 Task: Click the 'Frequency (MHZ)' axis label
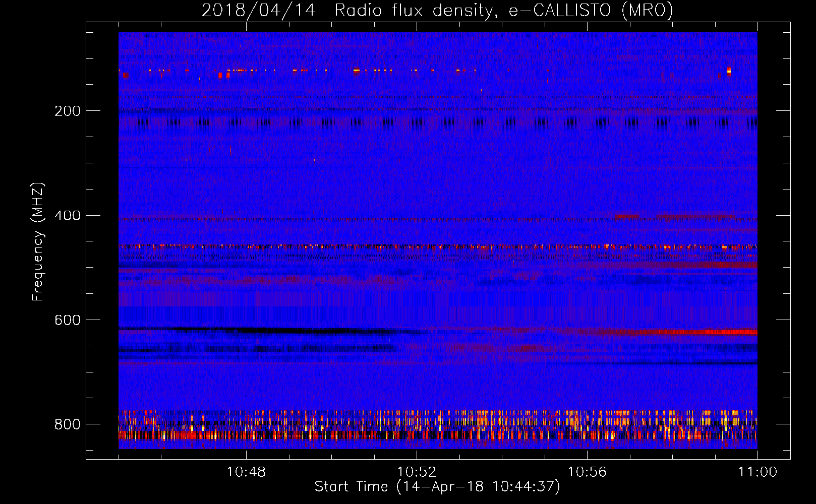[38, 241]
